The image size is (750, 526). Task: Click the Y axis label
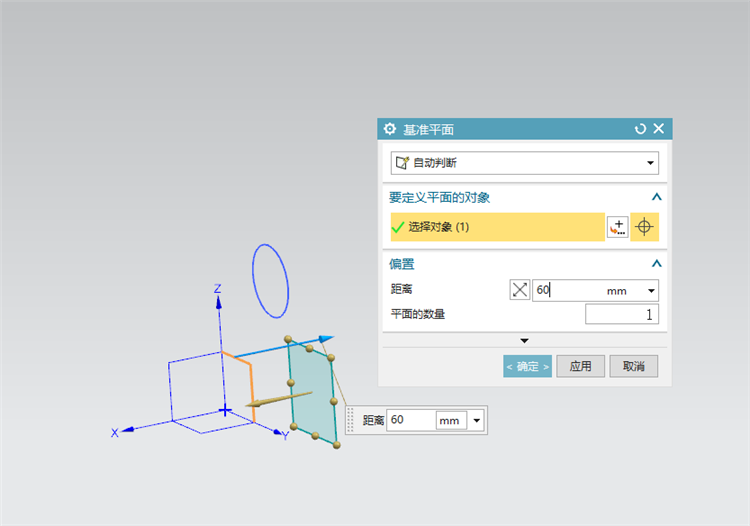coord(286,436)
